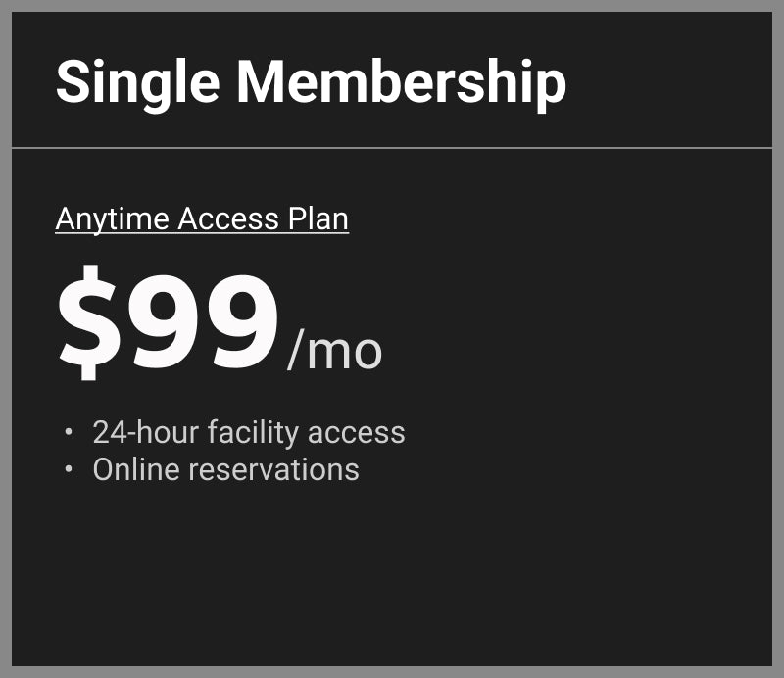The image size is (784, 678).
Task: Click the bullet beside 24-hour facility access
Action: [x=69, y=432]
